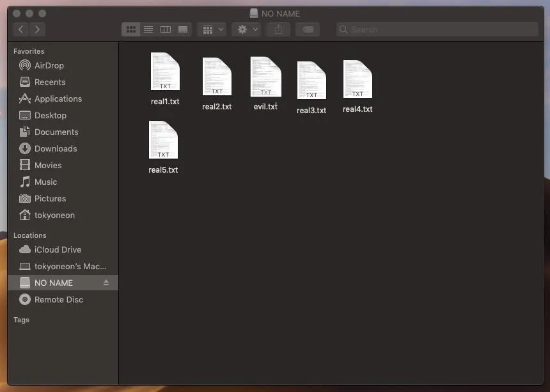550x392 pixels.
Task: Click the evil.txt filename label
Action: [x=265, y=106]
